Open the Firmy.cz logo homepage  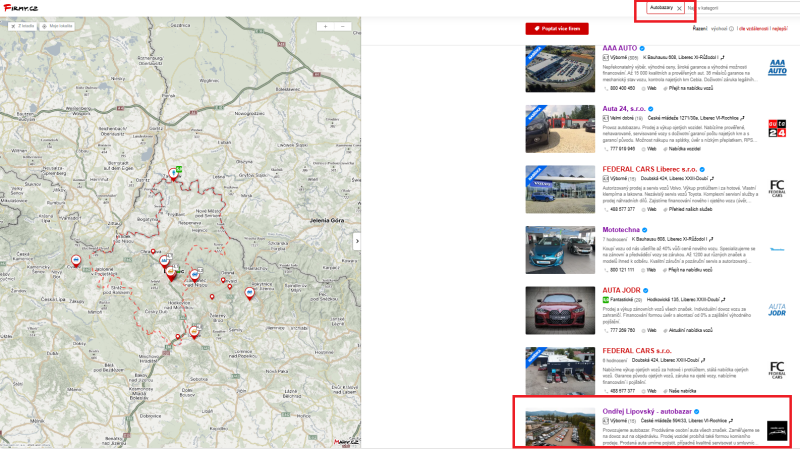20,8
